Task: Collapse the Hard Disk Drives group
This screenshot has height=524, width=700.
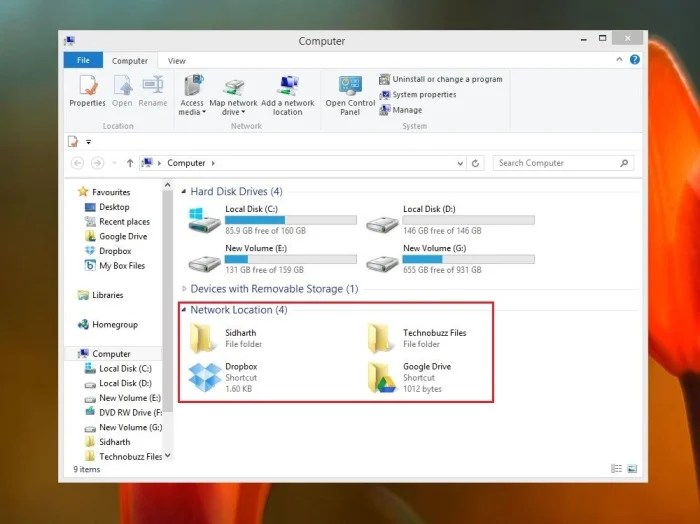Action: click(x=183, y=191)
